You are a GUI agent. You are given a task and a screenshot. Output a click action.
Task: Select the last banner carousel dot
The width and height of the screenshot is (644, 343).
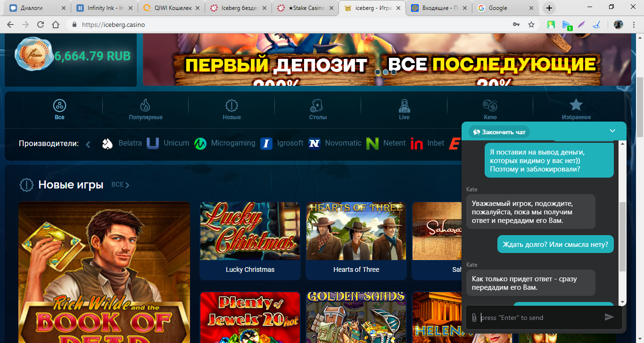click(x=393, y=72)
